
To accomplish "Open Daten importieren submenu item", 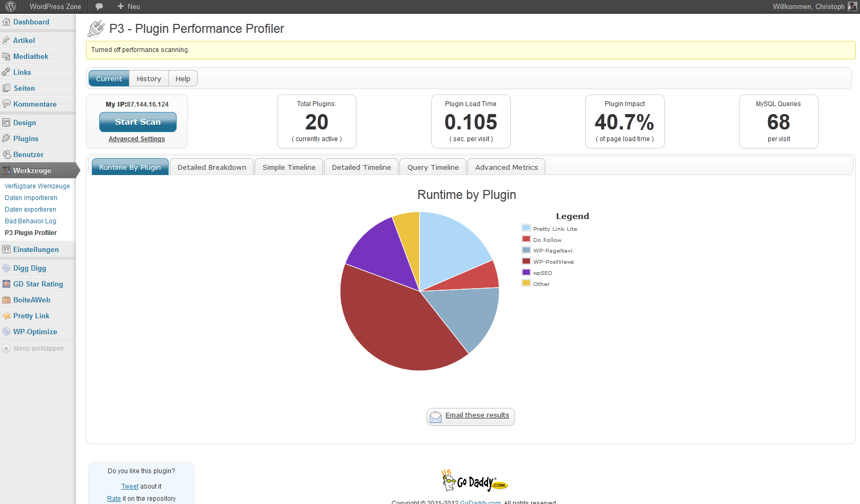I will click(x=31, y=198).
